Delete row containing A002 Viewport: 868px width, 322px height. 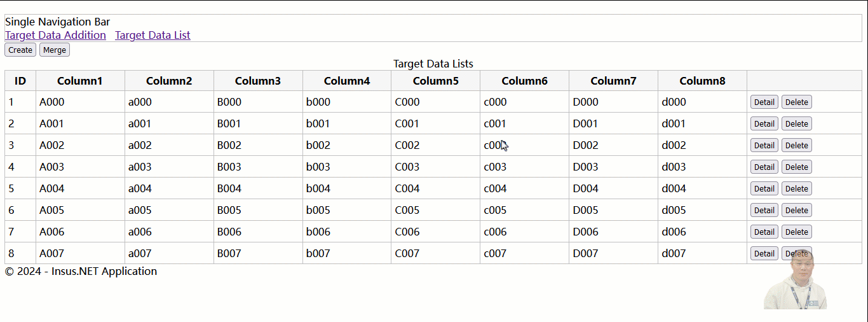coord(797,145)
